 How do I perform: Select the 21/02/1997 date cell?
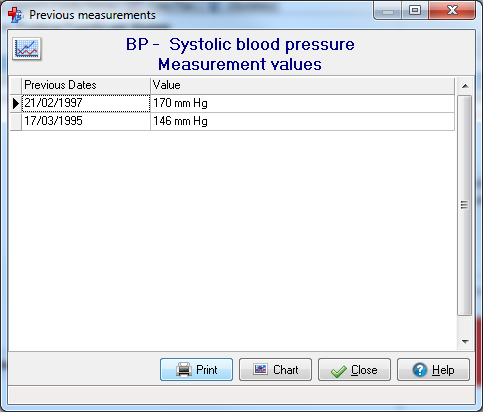[86, 103]
